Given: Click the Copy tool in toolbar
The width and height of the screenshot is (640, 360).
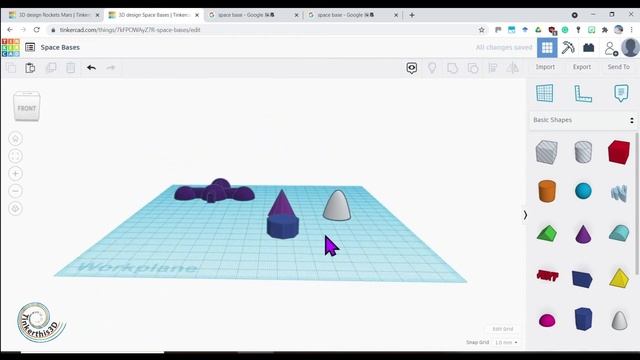Looking at the screenshot, I should [x=11, y=68].
